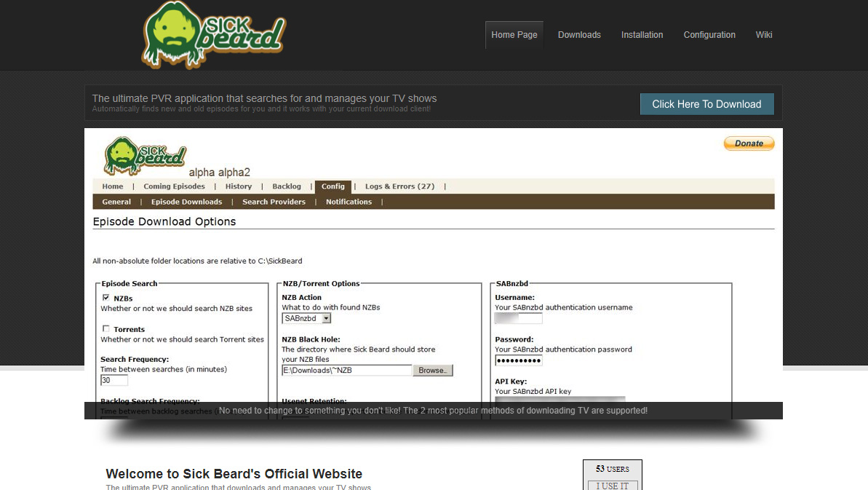The image size is (868, 490).
Task: Click the Browse button for NZB folder
Action: coord(433,371)
